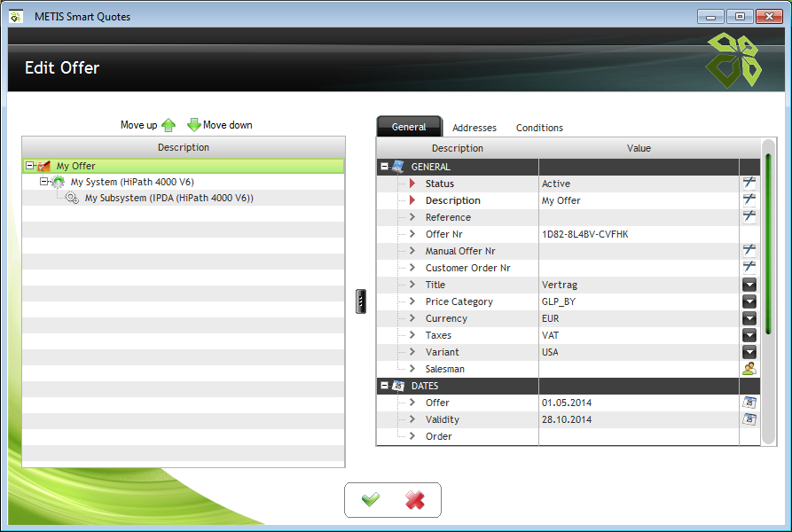Collapse the My Offer tree node
The image size is (792, 532).
point(30,166)
